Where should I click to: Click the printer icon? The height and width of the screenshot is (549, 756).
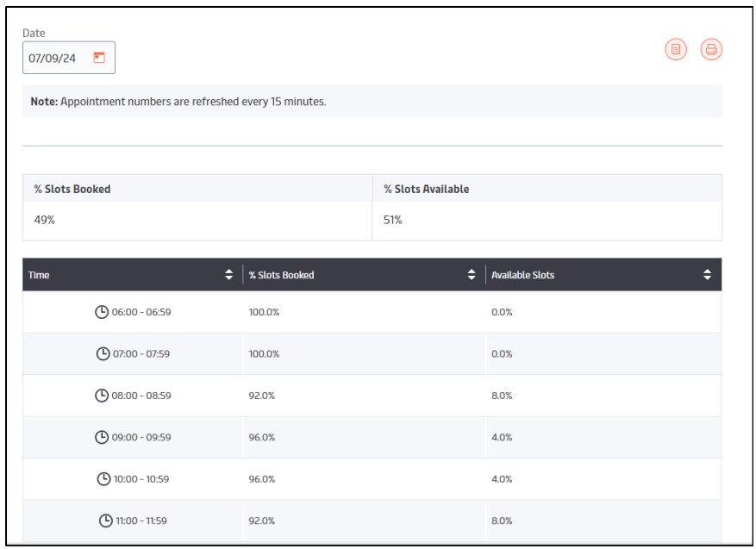tap(711, 50)
